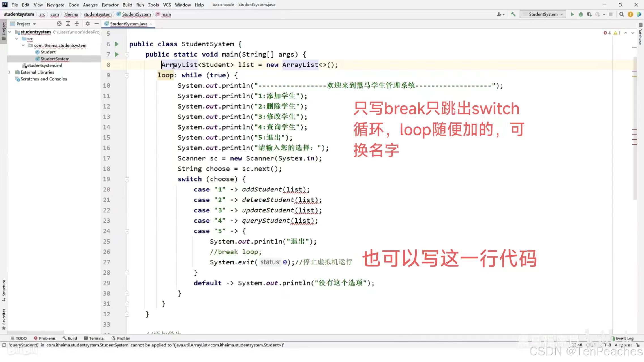Viewport: 644px width, 362px height.
Task: Start debugging with the bug icon
Action: pyautogui.click(x=581, y=14)
